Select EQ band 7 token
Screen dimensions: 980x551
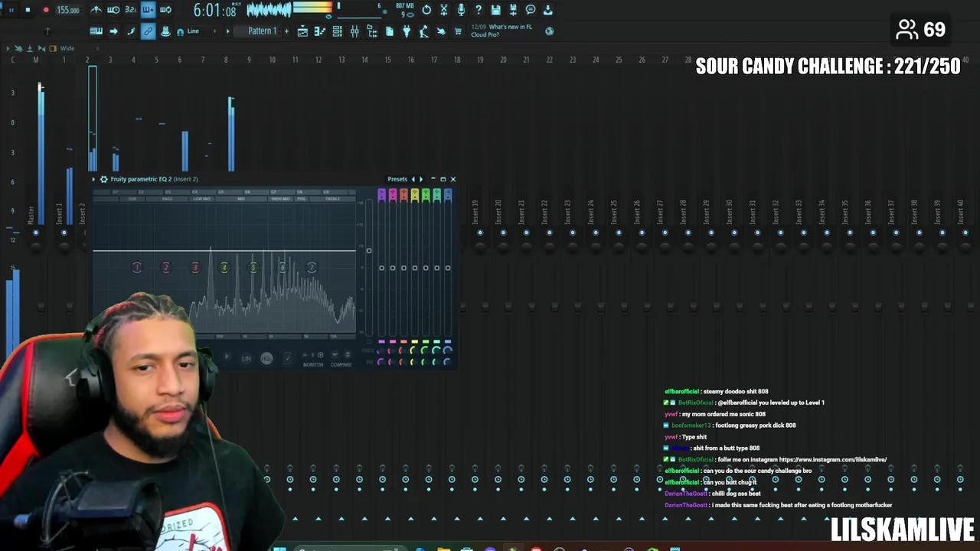[312, 267]
